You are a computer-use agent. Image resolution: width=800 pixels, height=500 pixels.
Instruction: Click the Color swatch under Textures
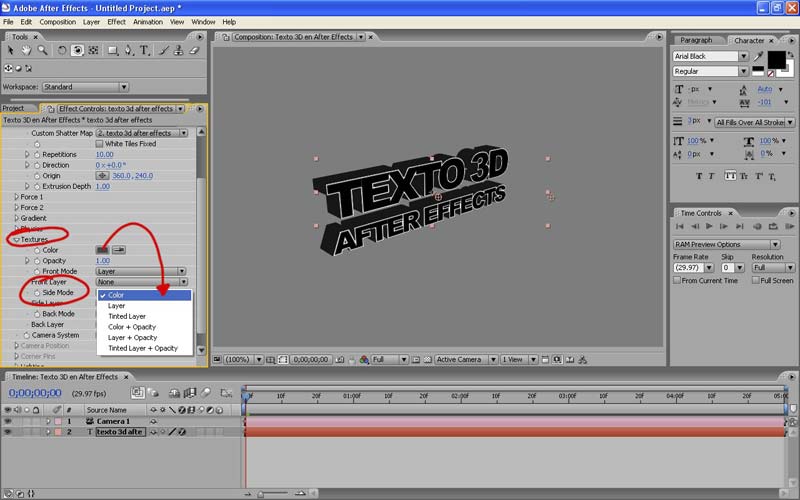tap(103, 250)
